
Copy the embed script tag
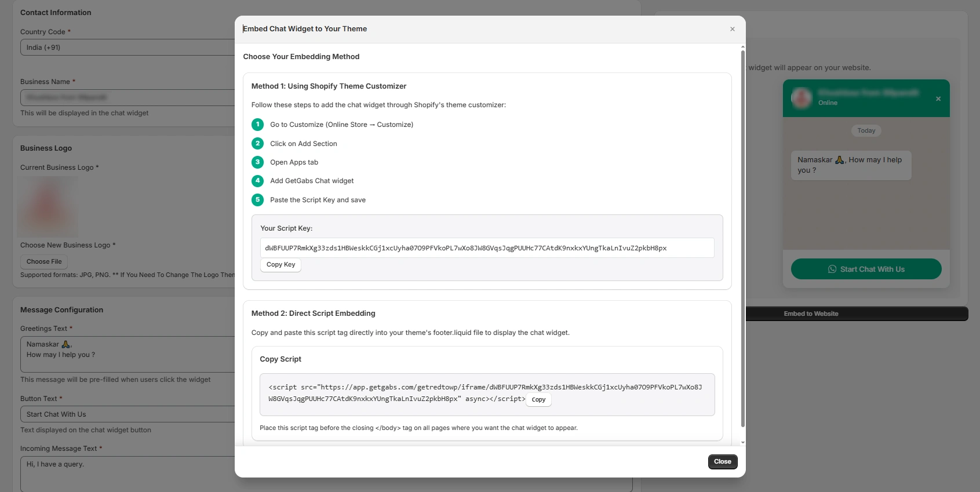pos(538,400)
